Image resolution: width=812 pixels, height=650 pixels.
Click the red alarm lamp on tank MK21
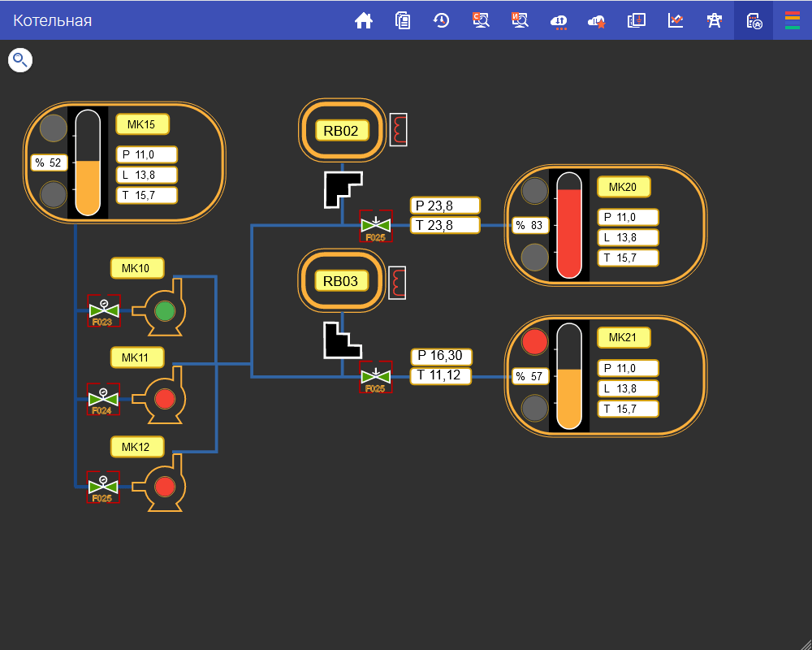(x=534, y=341)
